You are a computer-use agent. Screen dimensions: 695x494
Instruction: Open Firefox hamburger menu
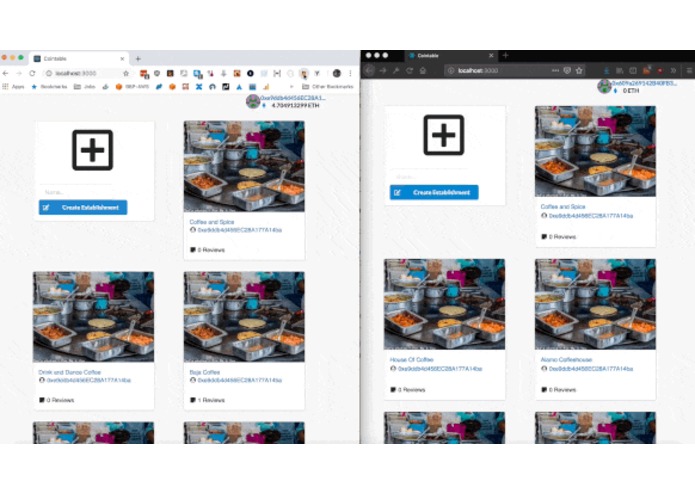[x=689, y=70]
